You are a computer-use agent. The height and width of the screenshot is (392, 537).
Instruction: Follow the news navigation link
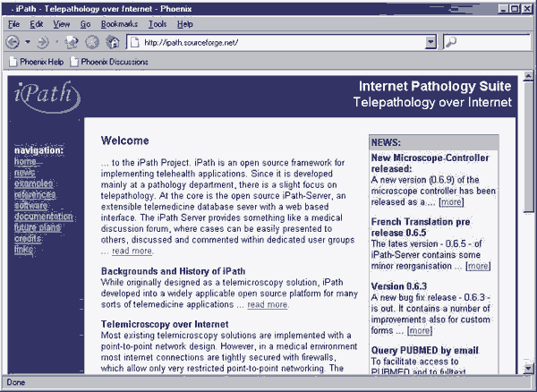click(x=24, y=172)
